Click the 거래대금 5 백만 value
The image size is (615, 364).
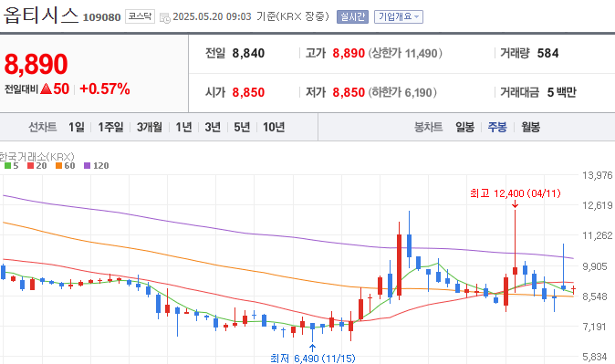tap(562, 92)
